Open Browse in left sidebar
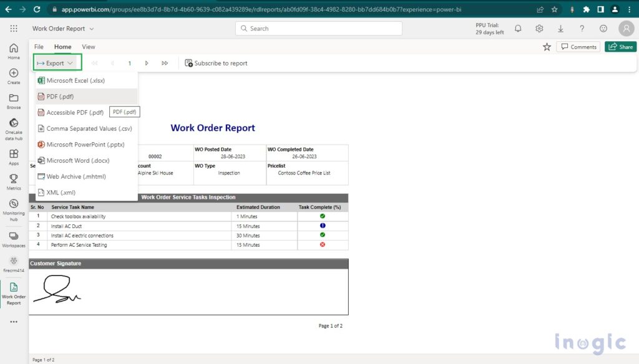 click(x=14, y=101)
